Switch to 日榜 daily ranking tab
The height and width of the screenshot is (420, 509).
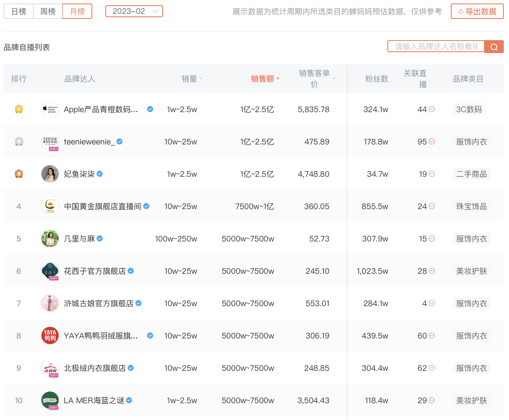point(19,12)
